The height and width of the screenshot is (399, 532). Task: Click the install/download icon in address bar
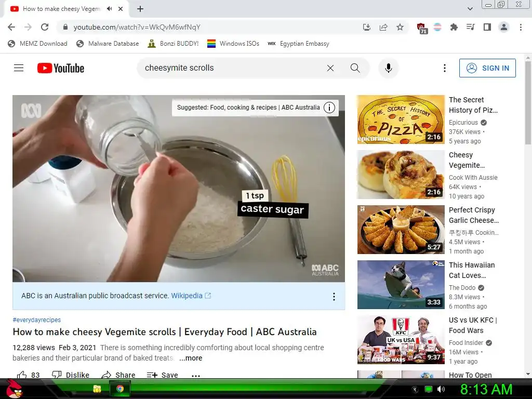[x=366, y=27]
